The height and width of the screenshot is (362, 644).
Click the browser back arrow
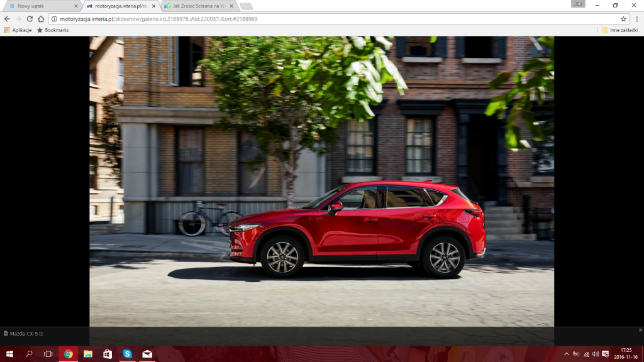click(7, 19)
